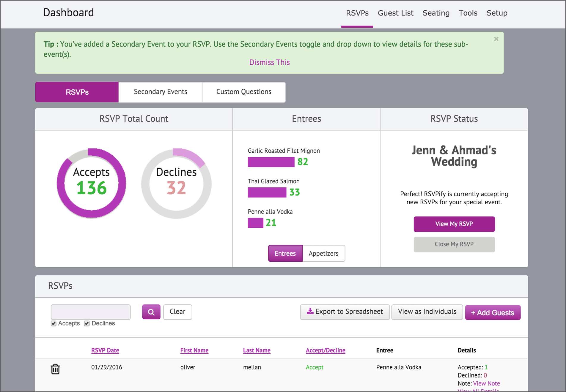Focus the RSVP search input field
Viewport: 566px width, 392px height.
[91, 312]
